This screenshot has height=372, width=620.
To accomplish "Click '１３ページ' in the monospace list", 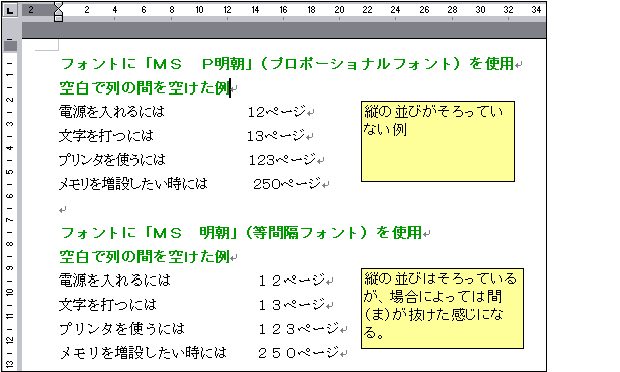I will (x=292, y=305).
